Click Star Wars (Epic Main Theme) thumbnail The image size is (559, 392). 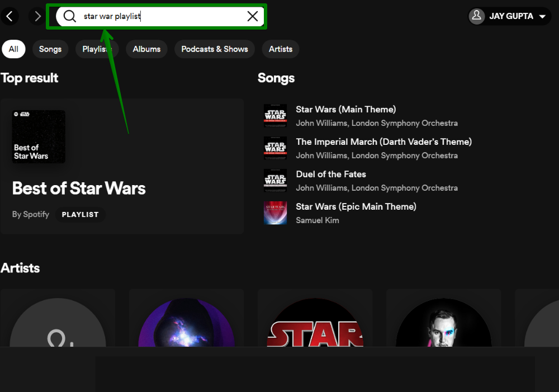pyautogui.click(x=275, y=213)
